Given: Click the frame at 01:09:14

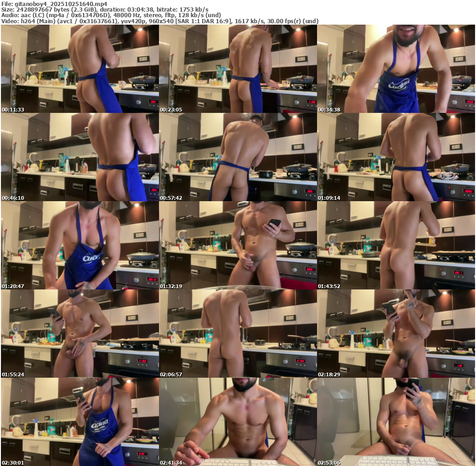Looking at the screenshot, I should [x=396, y=157].
